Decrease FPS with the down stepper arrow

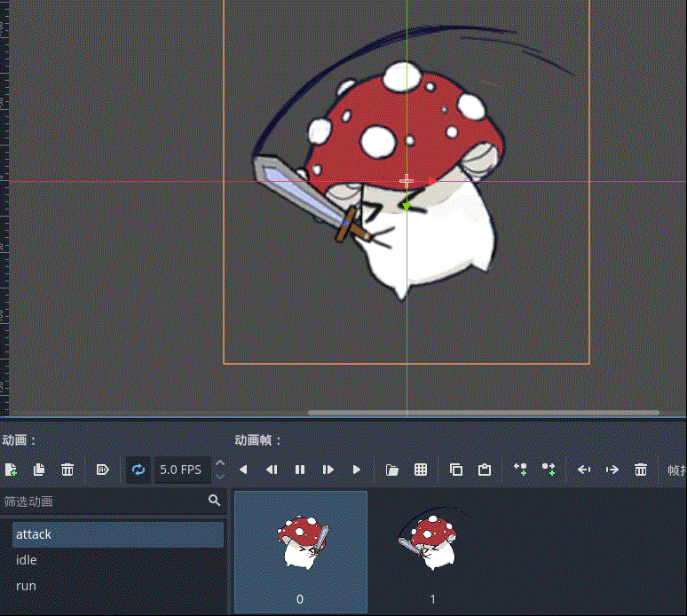pyautogui.click(x=220, y=476)
